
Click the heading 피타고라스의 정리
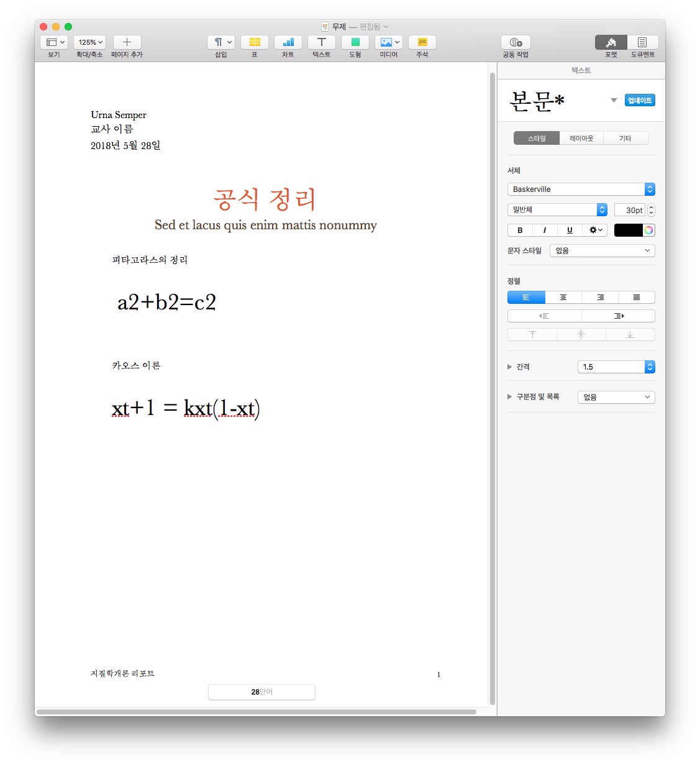150,260
